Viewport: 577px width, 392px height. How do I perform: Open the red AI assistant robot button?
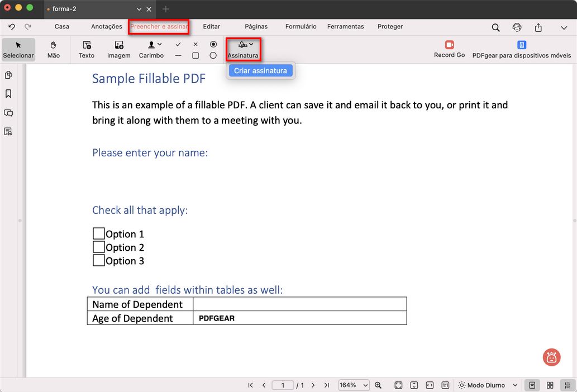click(551, 357)
